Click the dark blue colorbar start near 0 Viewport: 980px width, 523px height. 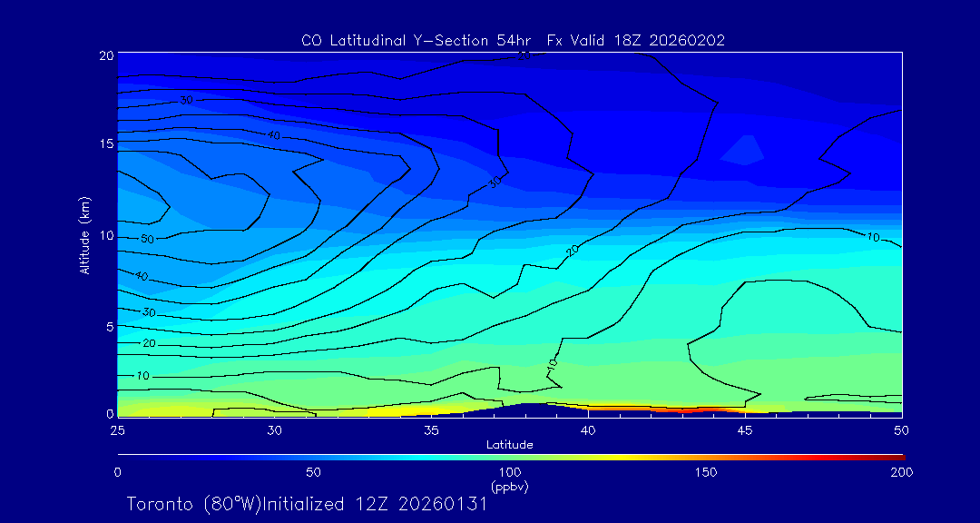(122, 456)
